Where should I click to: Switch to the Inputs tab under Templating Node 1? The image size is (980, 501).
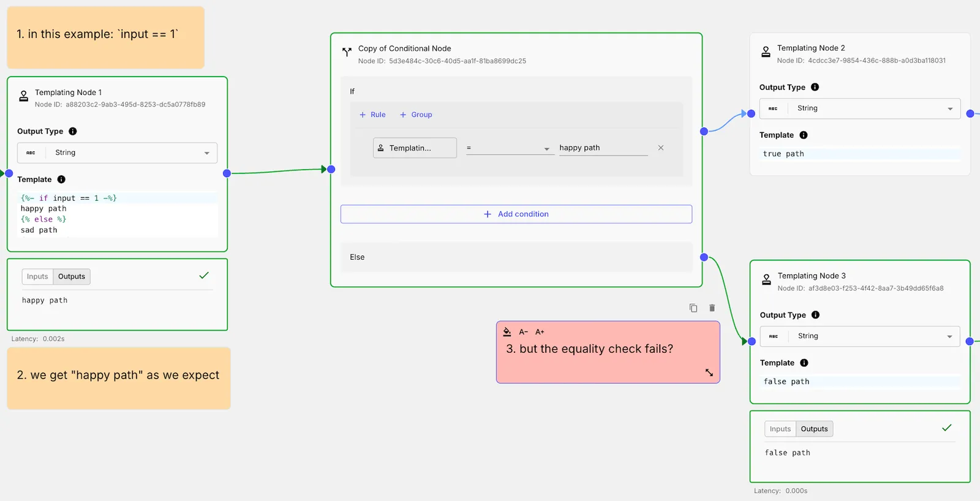pos(37,277)
